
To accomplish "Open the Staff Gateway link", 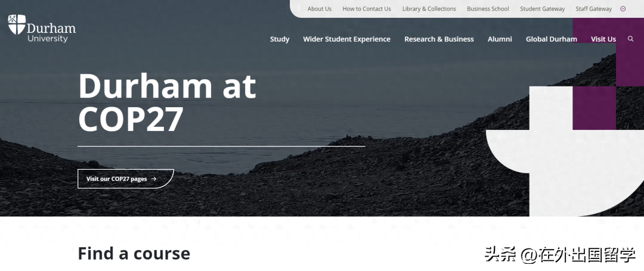I will pyautogui.click(x=593, y=8).
